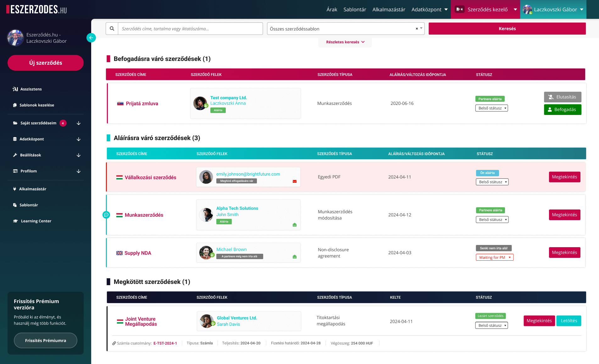Viewport: 599px width, 364px height.
Task: Download the Joint Venture contract with Letöltés
Action: [x=568, y=321]
